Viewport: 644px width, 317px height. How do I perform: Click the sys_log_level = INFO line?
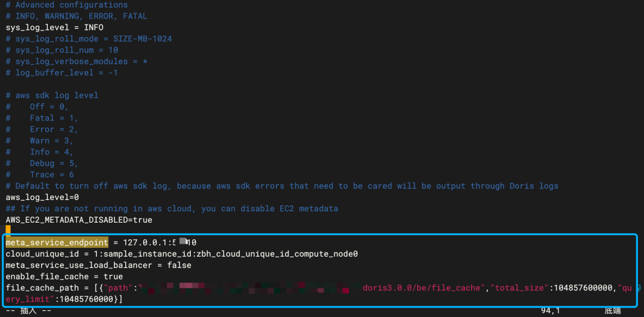54,27
